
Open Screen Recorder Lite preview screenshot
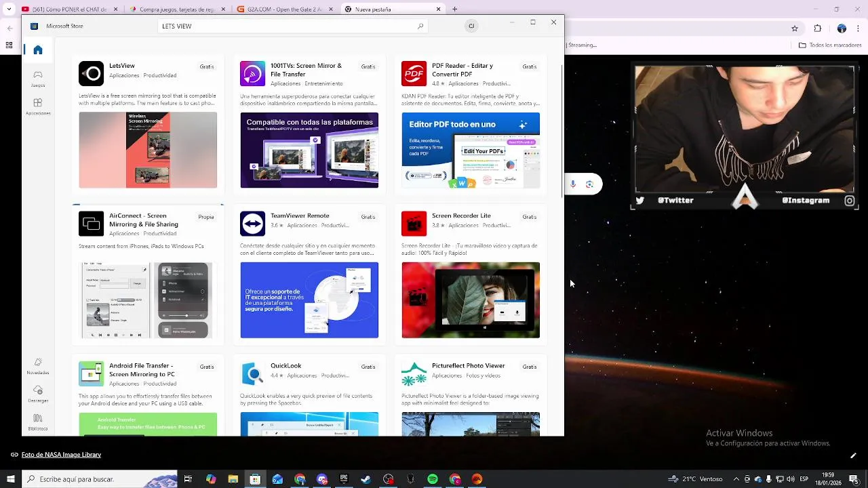click(x=471, y=300)
